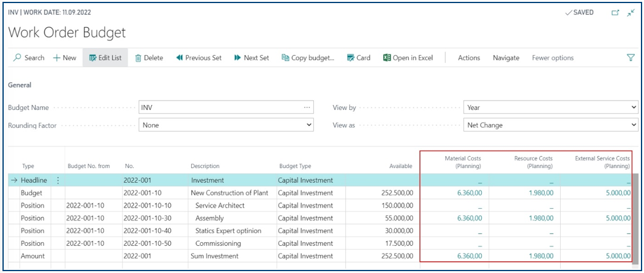Toggle the filter pane funnel icon
This screenshot has height=273, width=644.
pos(631,58)
